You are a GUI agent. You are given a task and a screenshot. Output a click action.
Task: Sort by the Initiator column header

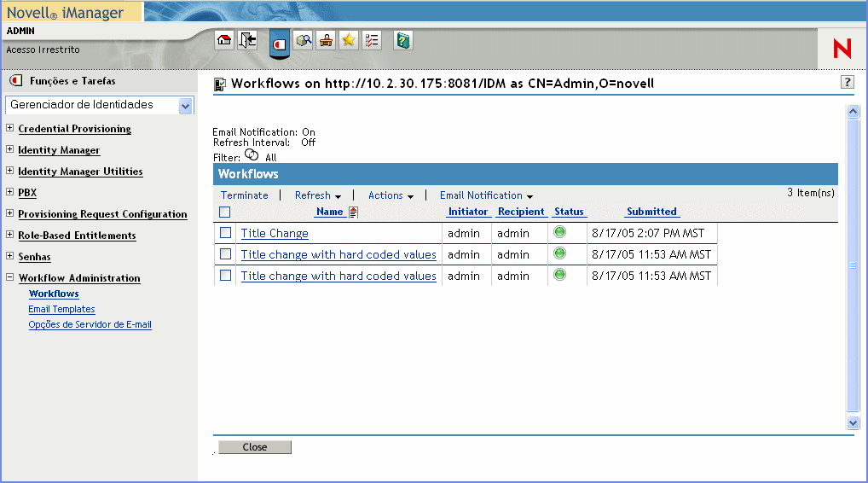pyautogui.click(x=468, y=212)
